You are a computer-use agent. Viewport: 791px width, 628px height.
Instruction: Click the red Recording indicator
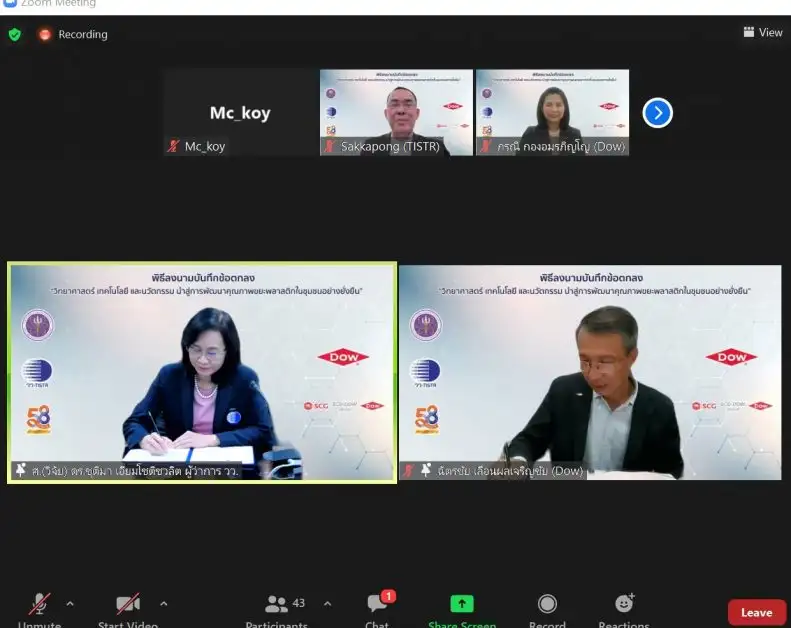(73, 34)
